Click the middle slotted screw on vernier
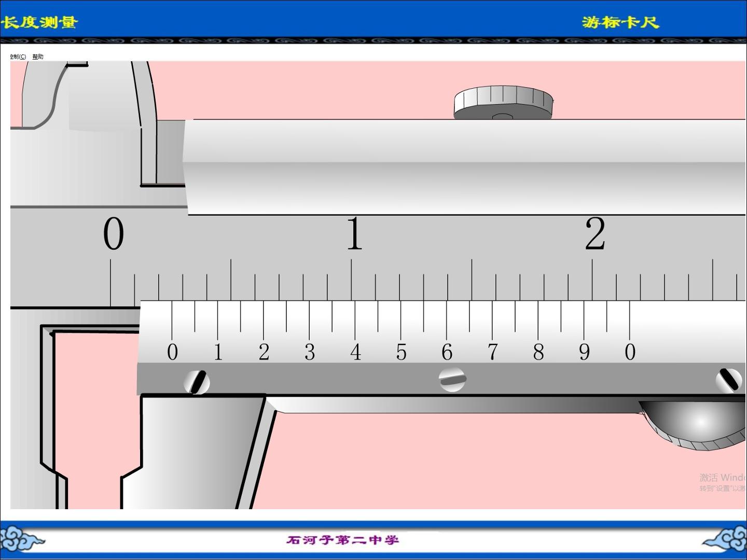 (452, 379)
